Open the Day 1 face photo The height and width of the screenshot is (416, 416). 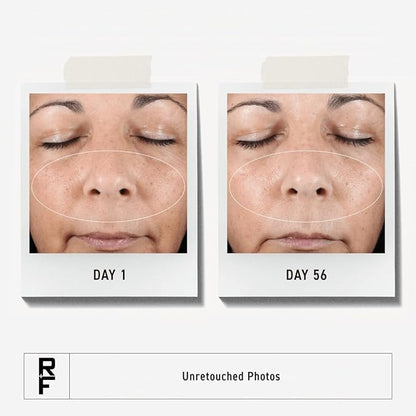pos(108,173)
